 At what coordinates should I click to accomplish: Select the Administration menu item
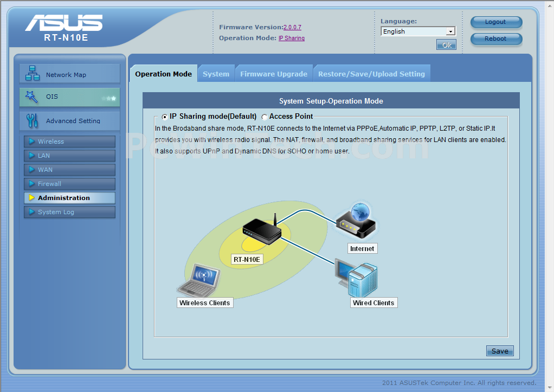[69, 198]
